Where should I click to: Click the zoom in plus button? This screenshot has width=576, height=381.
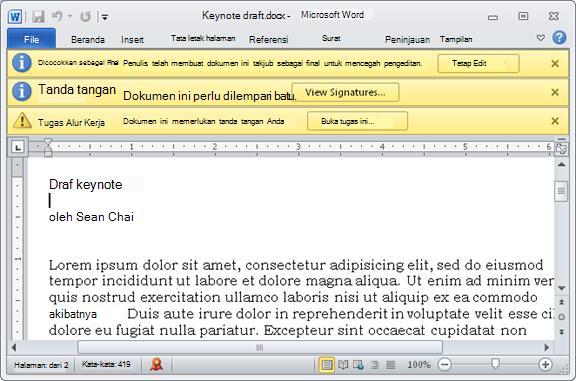pyautogui.click(x=545, y=364)
